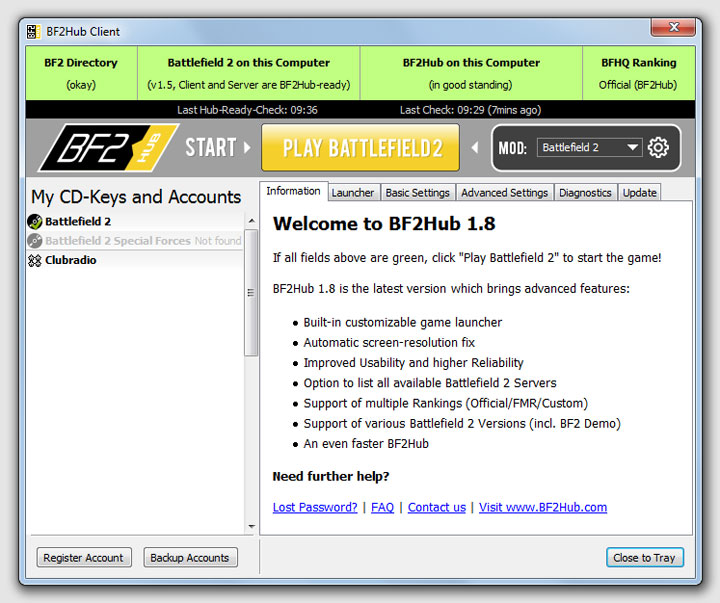The image size is (720, 603).
Task: Click the mod settings gear icon
Action: click(x=658, y=147)
